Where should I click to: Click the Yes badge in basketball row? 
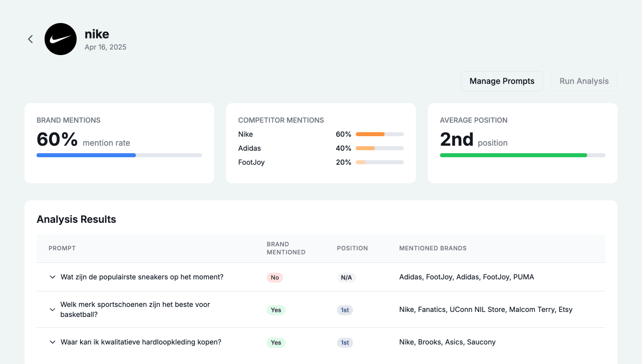[276, 310]
